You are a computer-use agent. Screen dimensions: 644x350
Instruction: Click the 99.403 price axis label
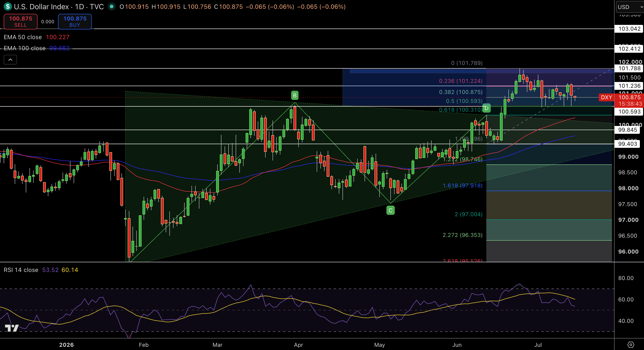627,144
